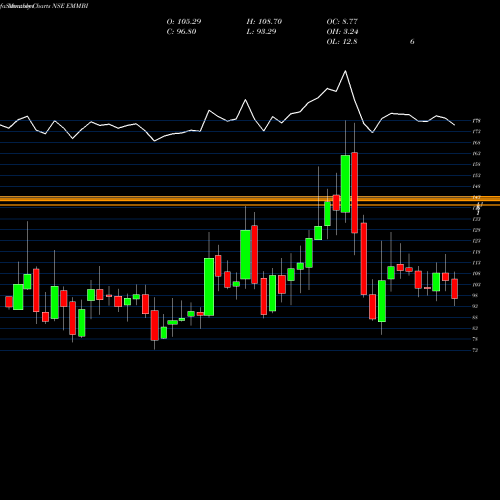Click the 153 price axis label
The width and height of the screenshot is (500, 500).
click(476, 175)
